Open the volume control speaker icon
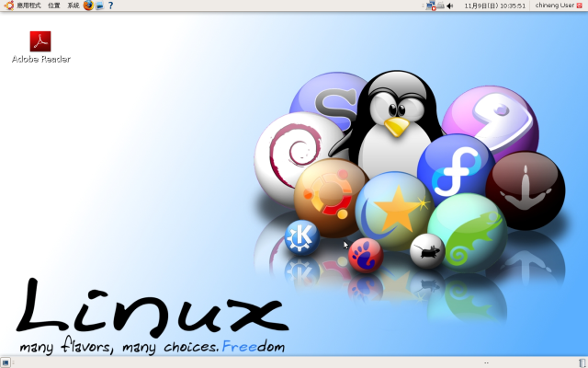The width and height of the screenshot is (588, 368). tap(450, 6)
